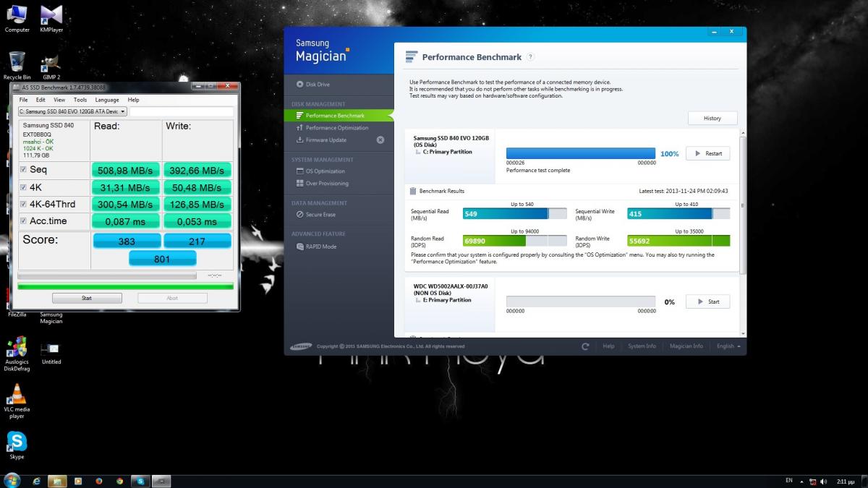
Task: Click the volume icon in system tray
Action: coord(824,481)
